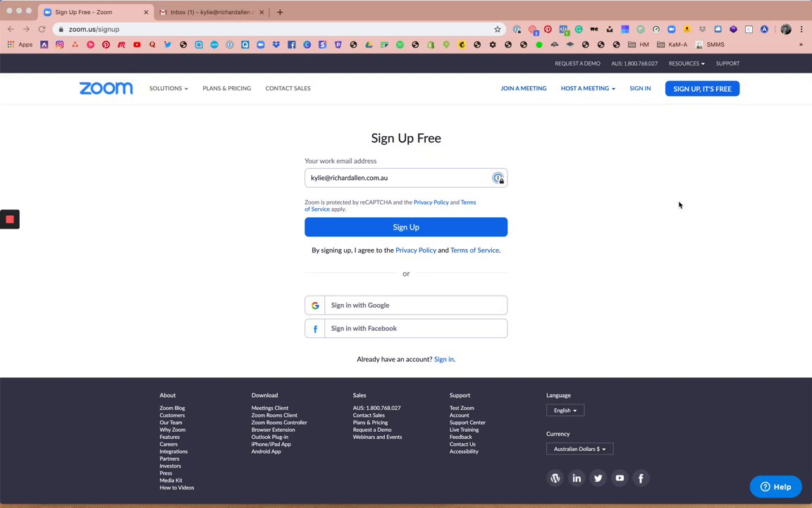Open Contact Sales in the top menu
This screenshot has height=508, width=812.
(x=288, y=88)
